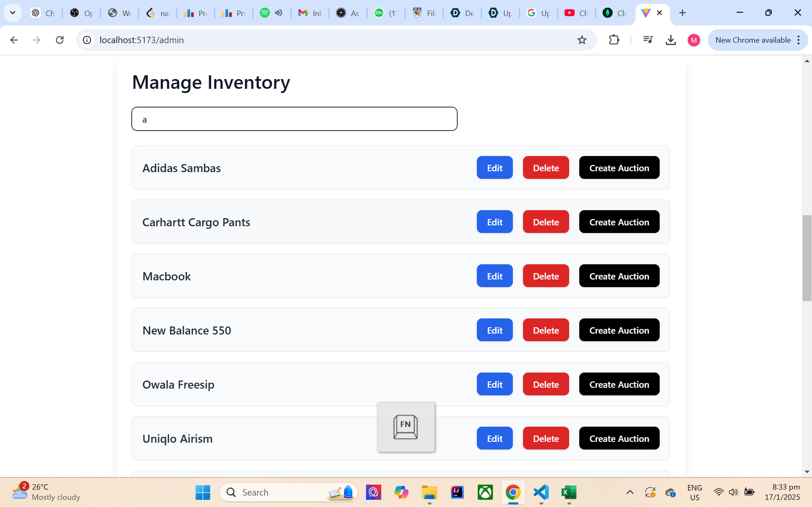812x507 pixels.
Task: Open the profile avatar M
Action: [694, 40]
